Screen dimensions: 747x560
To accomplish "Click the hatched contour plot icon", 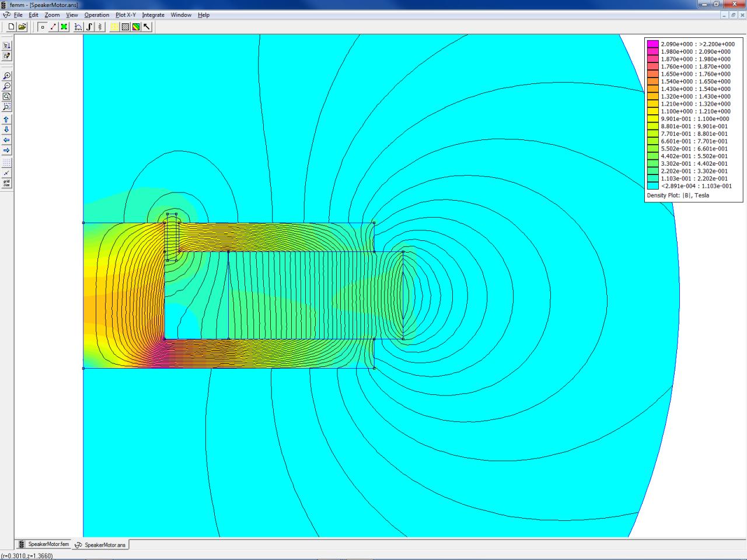I will click(125, 27).
